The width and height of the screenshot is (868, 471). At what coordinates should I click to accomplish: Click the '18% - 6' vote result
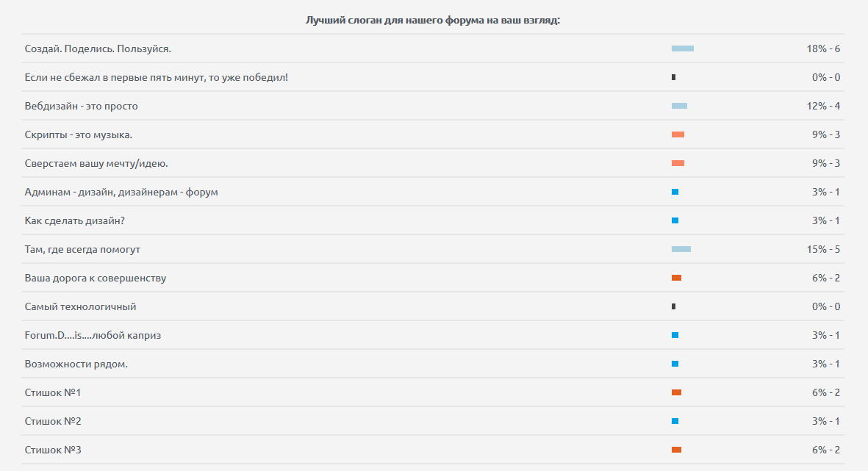[823, 48]
